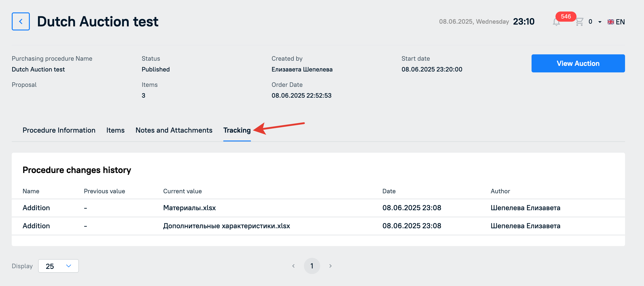The image size is (644, 286).
Task: Click the Published status value
Action: pos(156,69)
